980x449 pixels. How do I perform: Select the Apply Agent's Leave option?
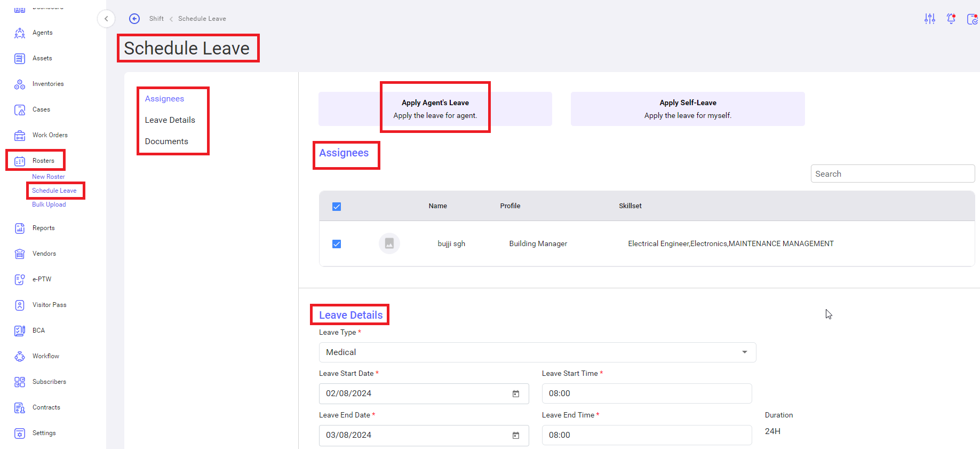coord(435,109)
